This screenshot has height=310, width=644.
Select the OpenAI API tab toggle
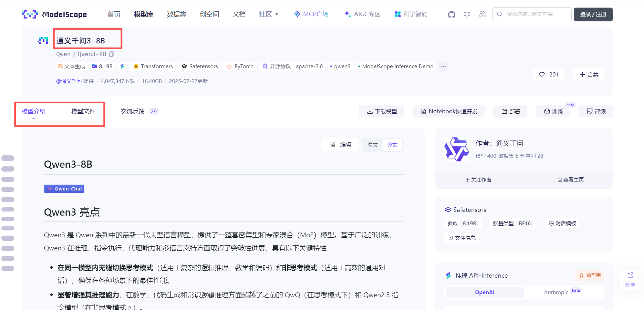pos(484,292)
